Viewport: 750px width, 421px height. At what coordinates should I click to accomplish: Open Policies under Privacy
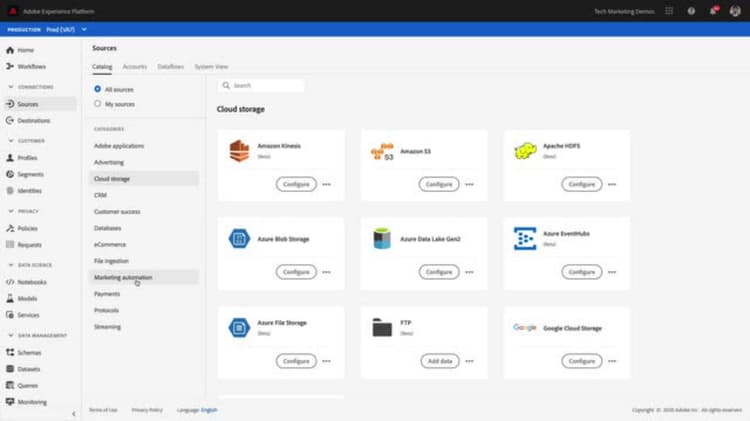22,228
